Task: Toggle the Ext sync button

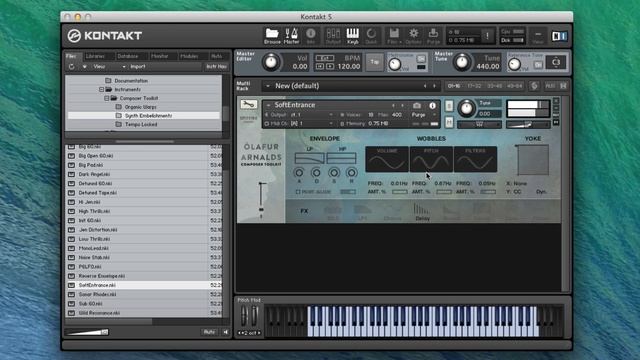Action: (x=325, y=58)
